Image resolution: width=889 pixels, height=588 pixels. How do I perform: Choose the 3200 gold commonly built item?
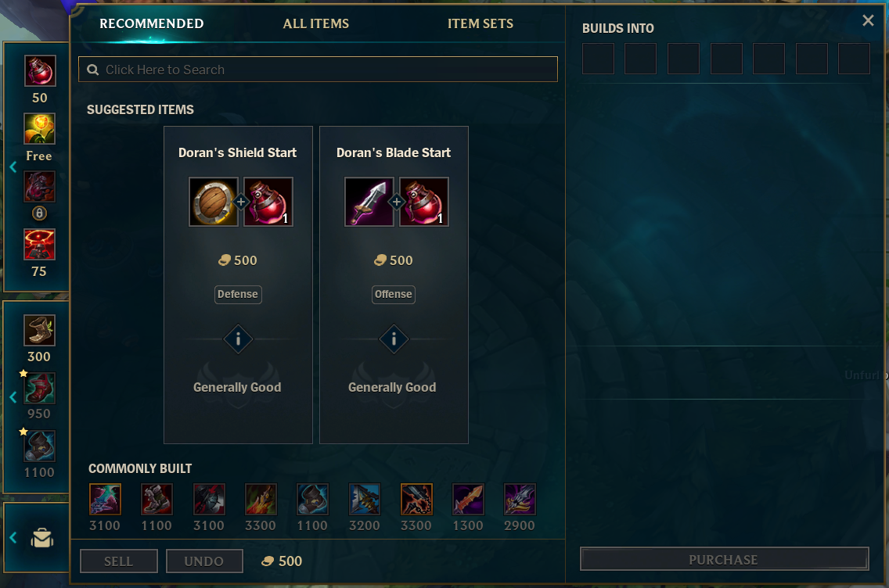tap(365, 499)
